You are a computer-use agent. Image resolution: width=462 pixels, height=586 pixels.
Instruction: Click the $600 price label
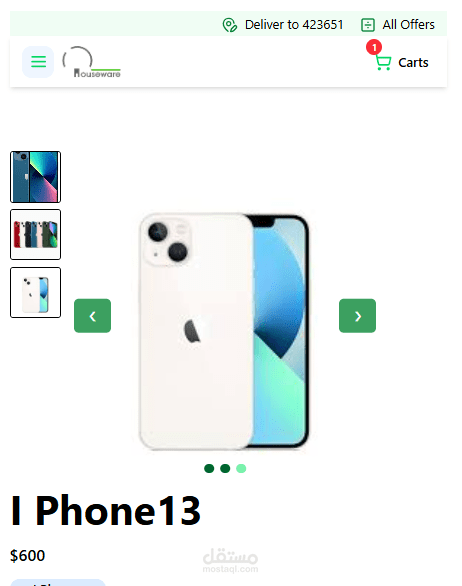(28, 556)
